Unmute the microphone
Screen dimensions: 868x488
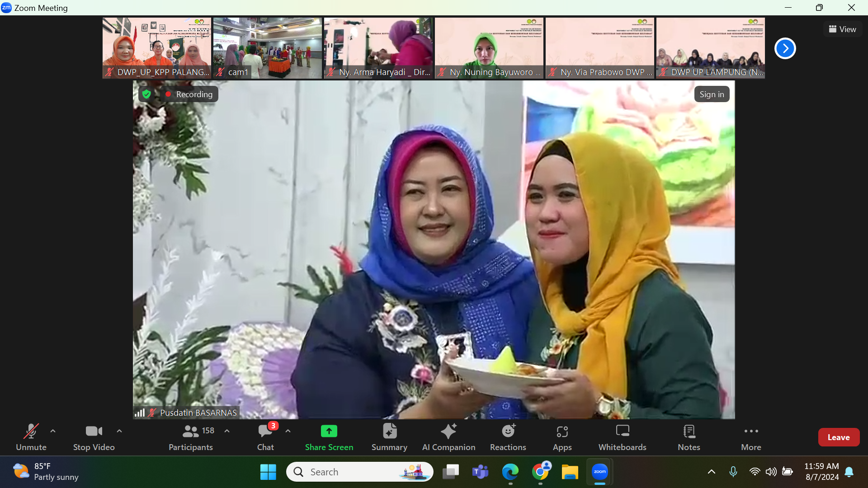tap(31, 436)
